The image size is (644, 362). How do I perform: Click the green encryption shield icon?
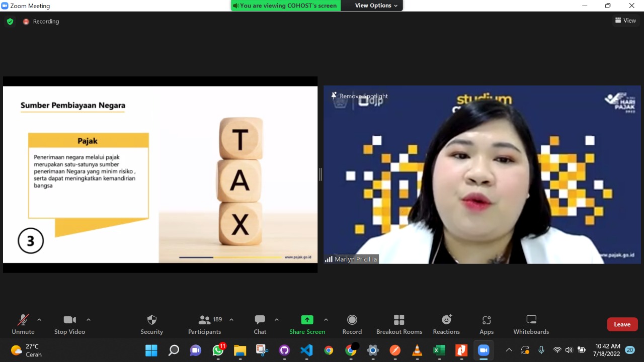[10, 22]
